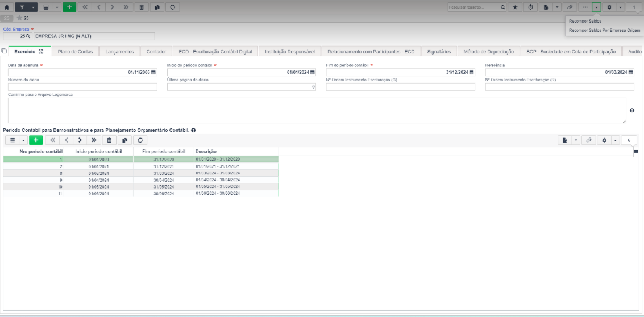
Task: Click help icon beside Período Contábil heading
Action: pyautogui.click(x=193, y=130)
